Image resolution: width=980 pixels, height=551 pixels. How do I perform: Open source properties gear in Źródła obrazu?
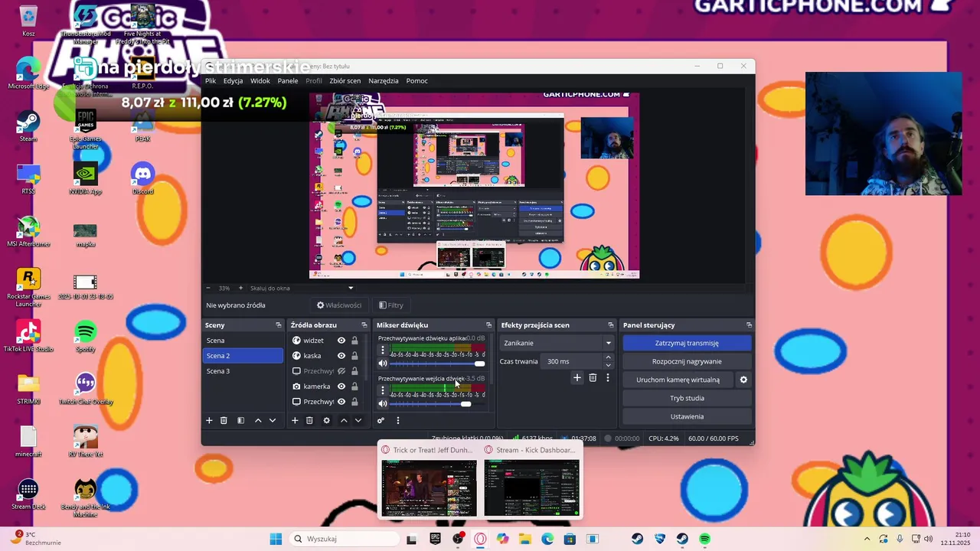[326, 420]
